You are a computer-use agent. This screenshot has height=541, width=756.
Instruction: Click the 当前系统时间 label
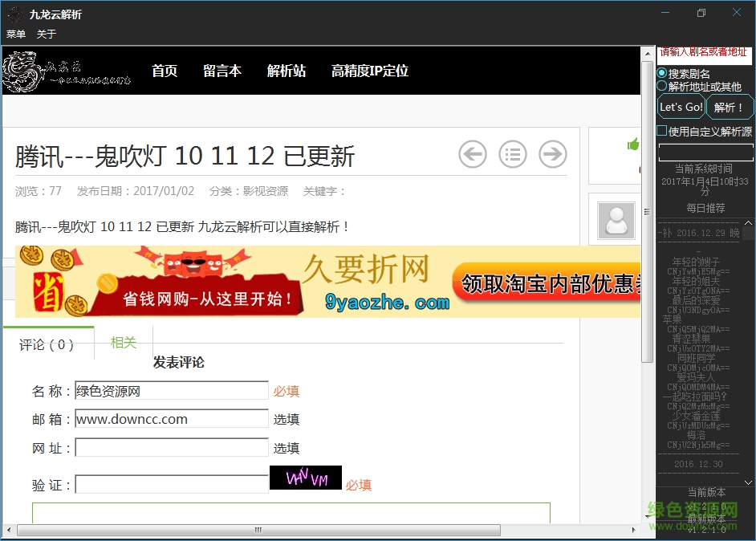[x=704, y=169]
